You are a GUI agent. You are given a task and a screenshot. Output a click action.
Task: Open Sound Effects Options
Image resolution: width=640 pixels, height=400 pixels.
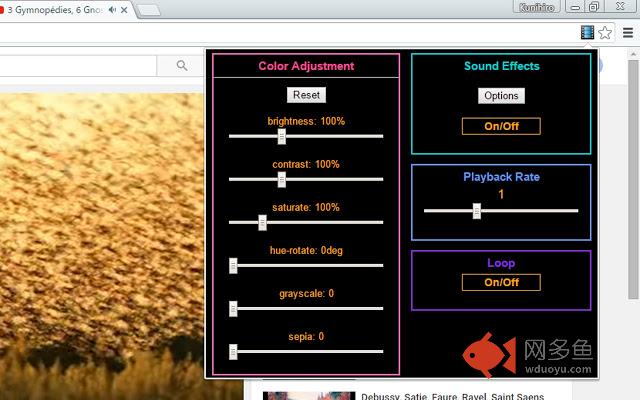pyautogui.click(x=501, y=96)
